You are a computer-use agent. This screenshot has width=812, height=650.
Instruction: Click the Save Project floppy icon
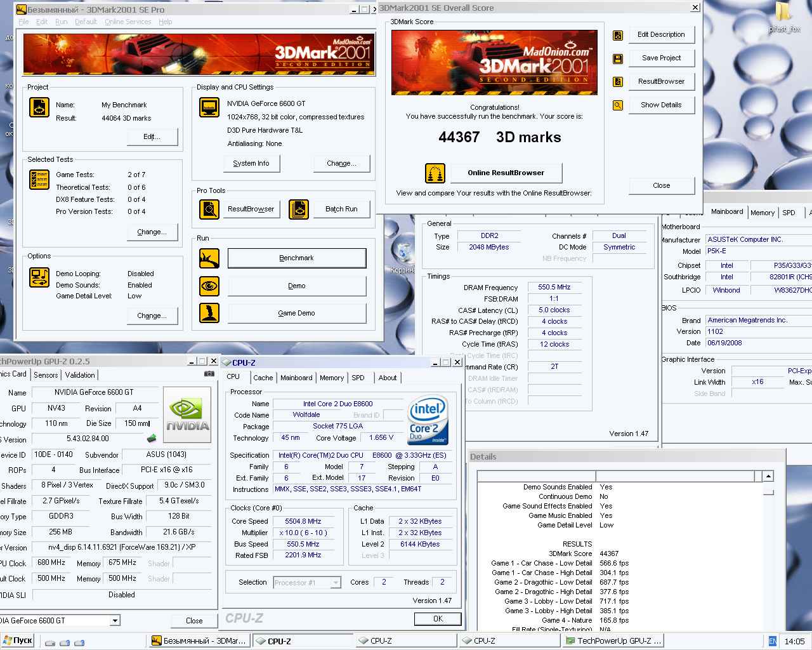pos(618,59)
